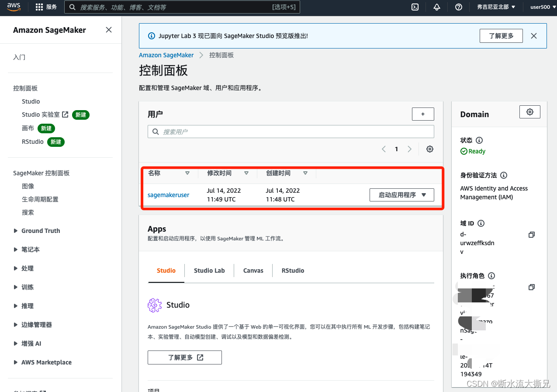Click Amazon SageMaker breadcrumb link
The height and width of the screenshot is (392, 557).
click(x=166, y=55)
